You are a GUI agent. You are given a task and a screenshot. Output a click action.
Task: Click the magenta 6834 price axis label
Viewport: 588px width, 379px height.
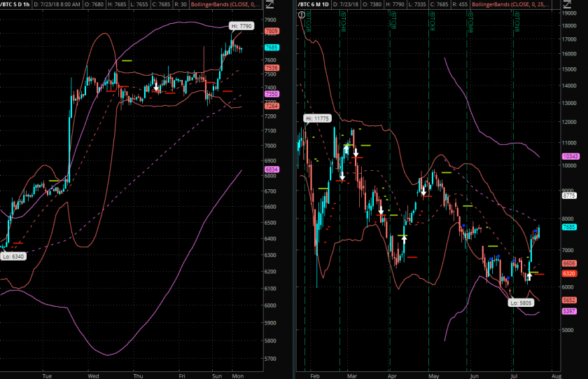(x=272, y=170)
